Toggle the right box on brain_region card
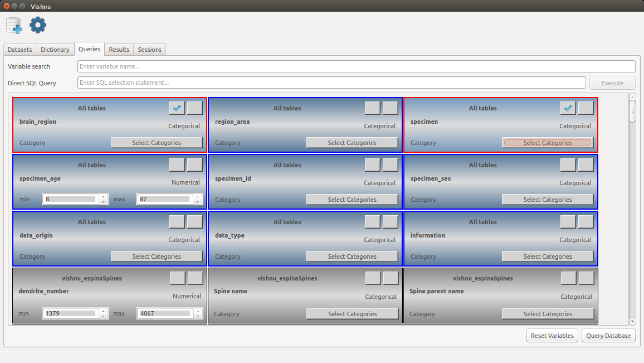The image size is (644, 363). 194,108
